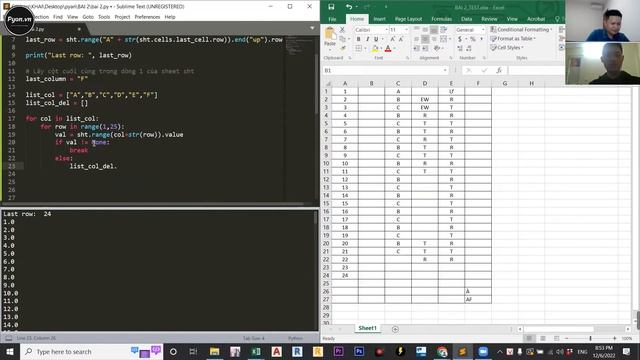Open the Calibri font name dropdown

point(386,30)
